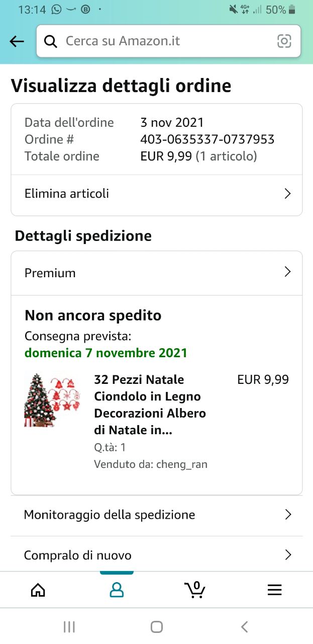Open Monitoraggio della spedizione chevron

point(288,515)
